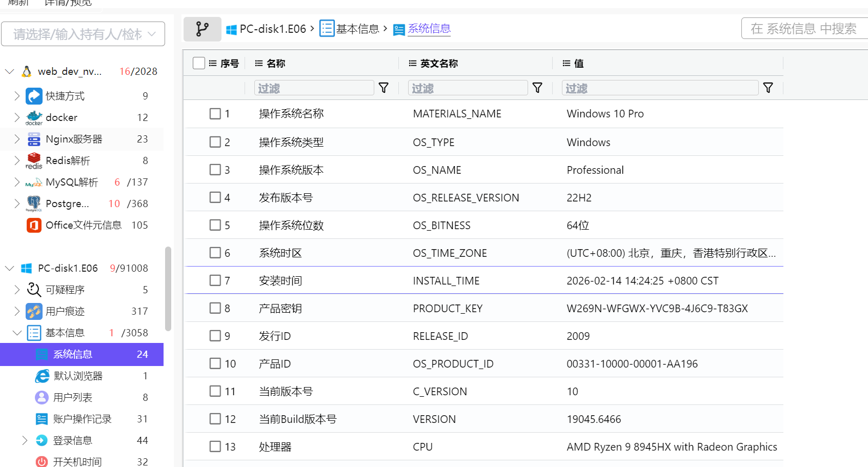Toggle the select-all checkbox in table header
This screenshot has width=868, height=467.
199,63
